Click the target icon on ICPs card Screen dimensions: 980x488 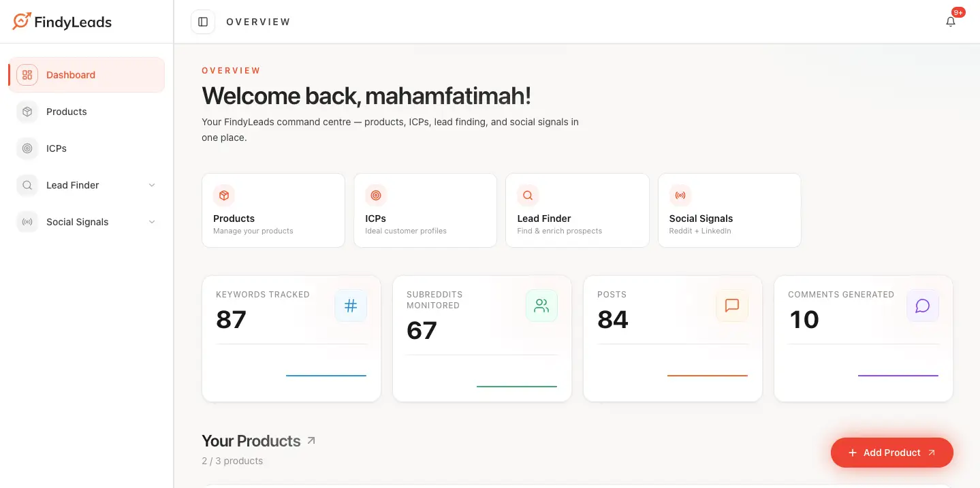(376, 195)
